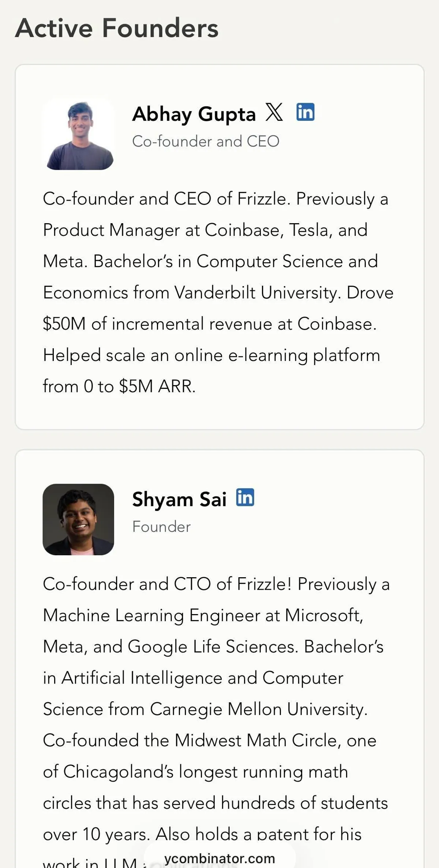
Task: Open Shyam Sai's LinkedIn icon
Action: (x=245, y=497)
